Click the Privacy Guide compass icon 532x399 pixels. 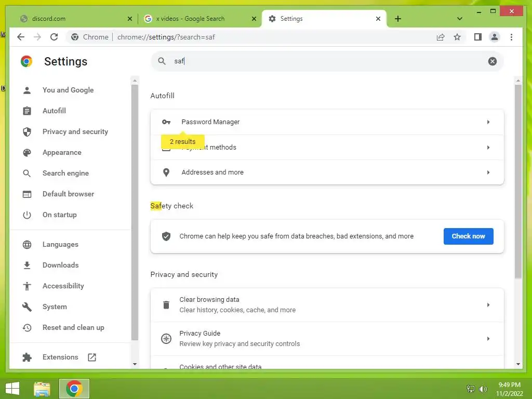pyautogui.click(x=166, y=339)
